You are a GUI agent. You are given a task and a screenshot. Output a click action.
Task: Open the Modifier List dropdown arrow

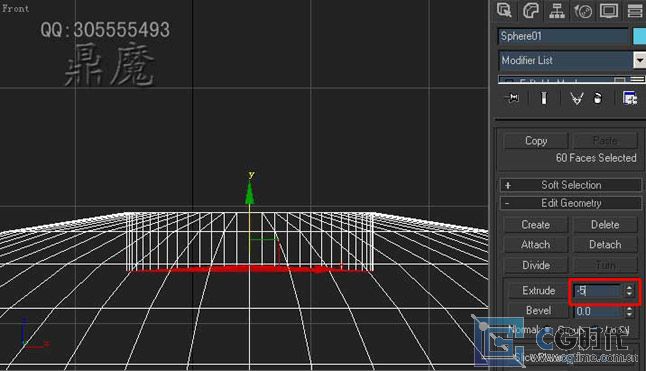tap(639, 61)
